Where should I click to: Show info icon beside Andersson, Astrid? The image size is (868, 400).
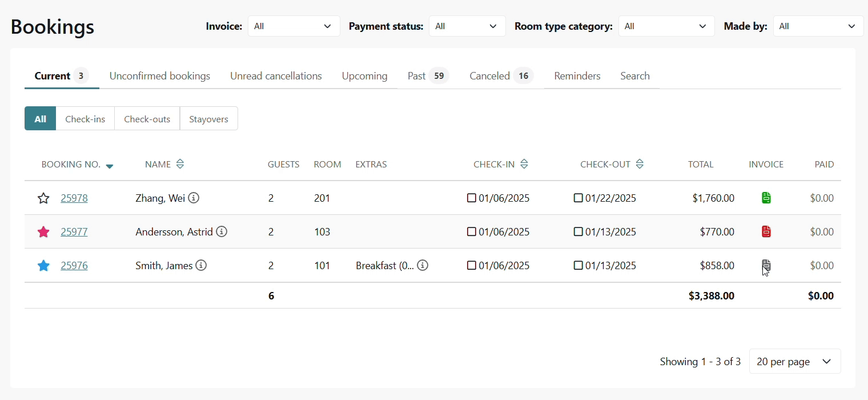click(222, 232)
